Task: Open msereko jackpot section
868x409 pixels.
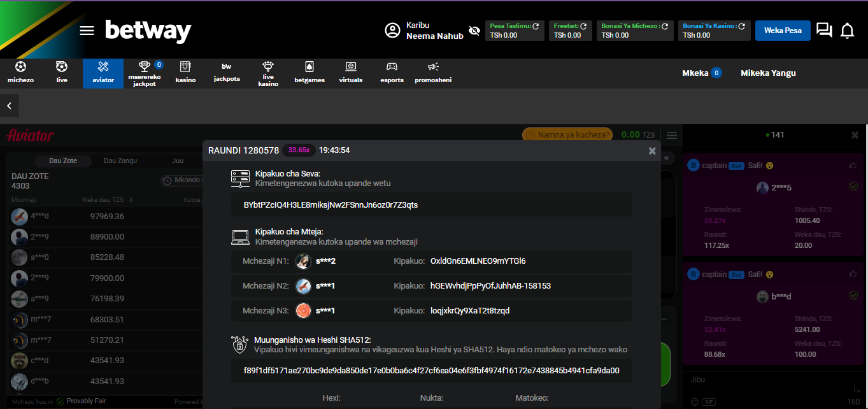Action: [x=145, y=73]
